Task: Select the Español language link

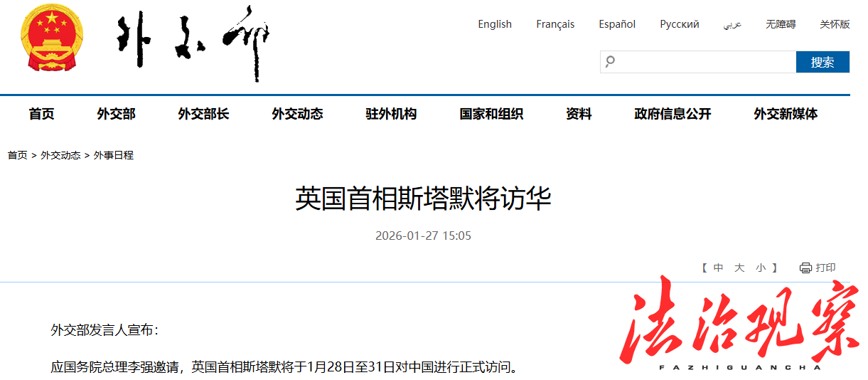Action: 616,24
